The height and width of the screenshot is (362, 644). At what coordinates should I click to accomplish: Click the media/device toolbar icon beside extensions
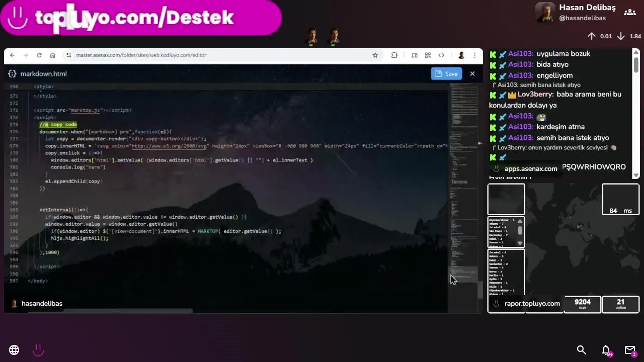tap(414, 55)
